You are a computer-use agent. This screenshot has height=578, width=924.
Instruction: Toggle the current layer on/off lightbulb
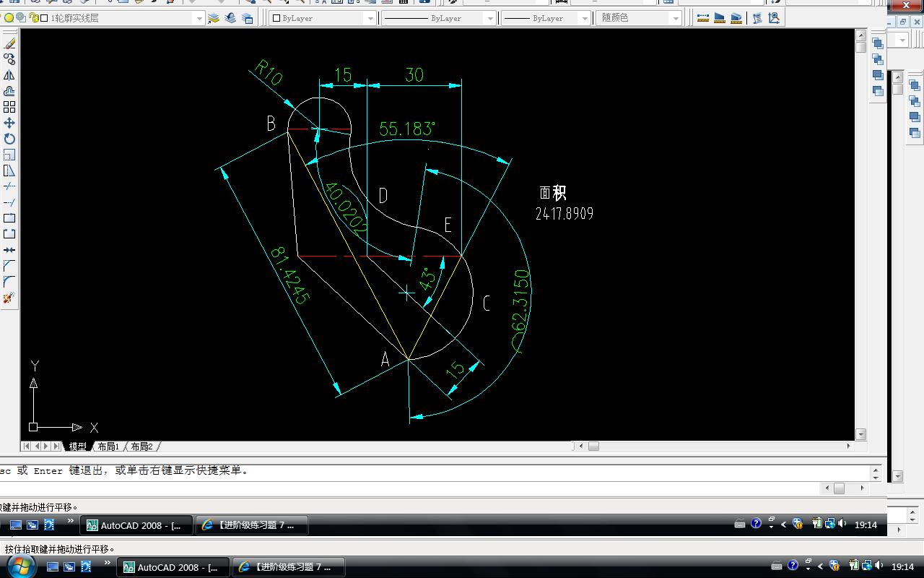pyautogui.click(x=9, y=18)
